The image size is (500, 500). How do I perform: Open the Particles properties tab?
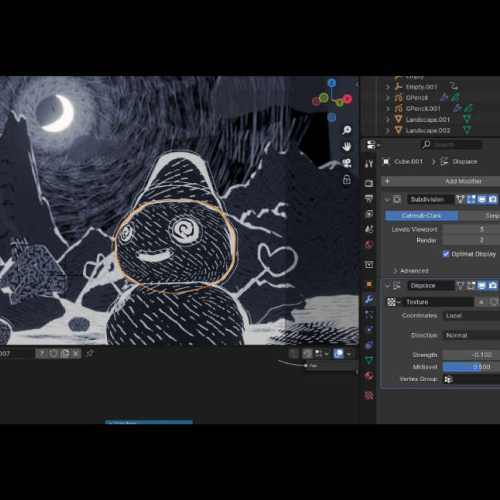point(369,315)
